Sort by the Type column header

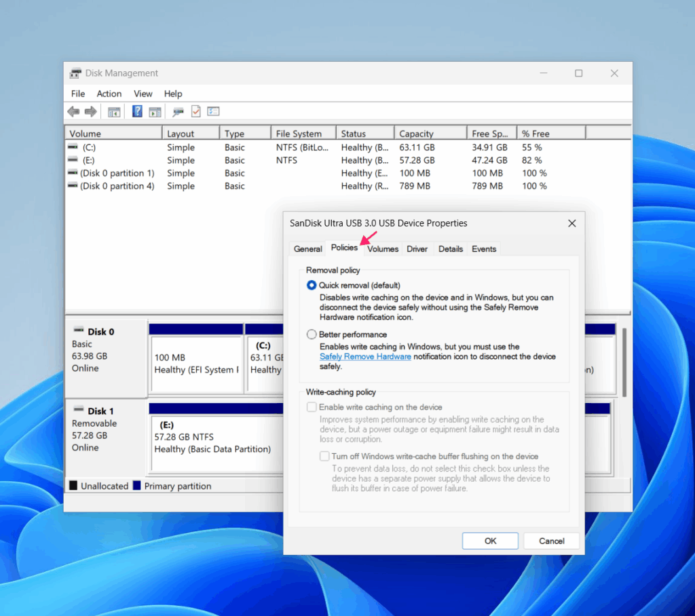click(x=246, y=134)
